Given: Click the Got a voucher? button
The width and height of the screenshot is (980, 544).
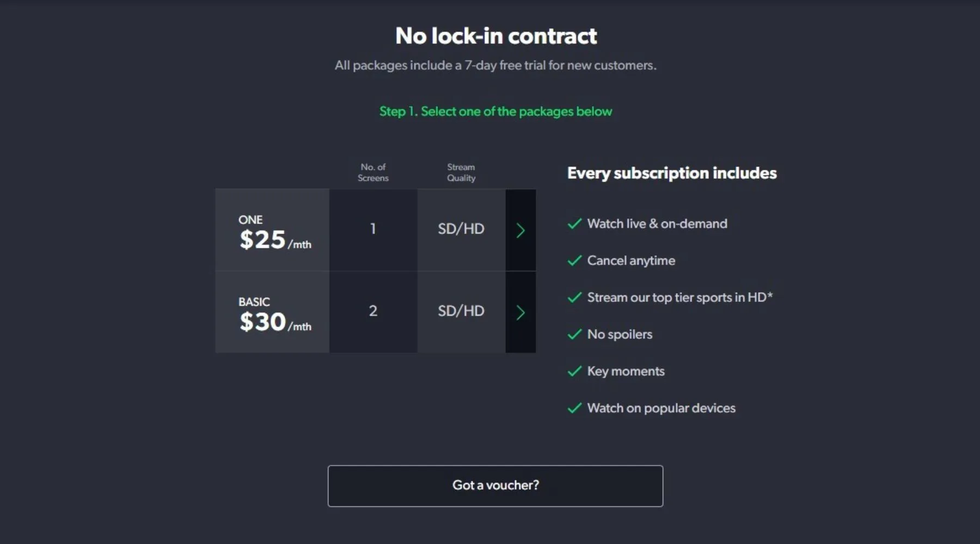Looking at the screenshot, I should pyautogui.click(x=495, y=485).
